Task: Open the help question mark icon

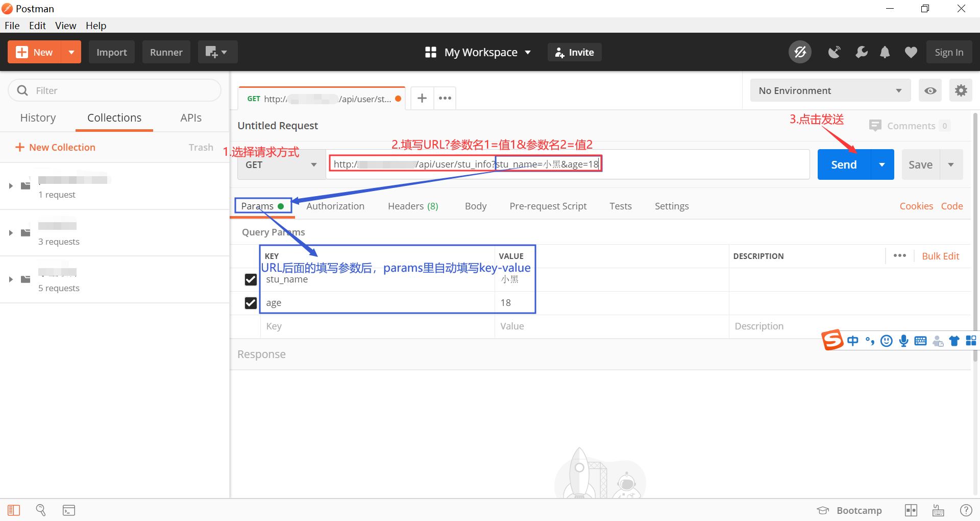Action: coord(966,510)
